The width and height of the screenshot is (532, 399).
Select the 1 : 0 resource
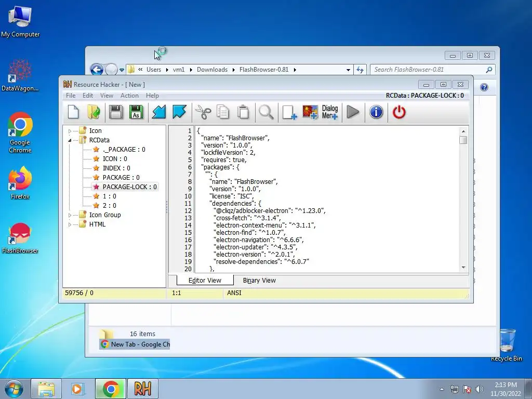(x=109, y=196)
